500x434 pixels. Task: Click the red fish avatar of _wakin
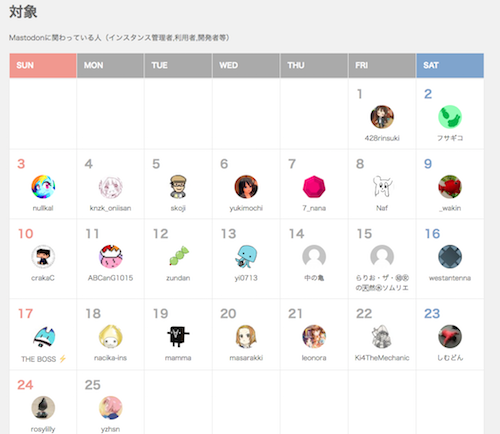(x=450, y=187)
